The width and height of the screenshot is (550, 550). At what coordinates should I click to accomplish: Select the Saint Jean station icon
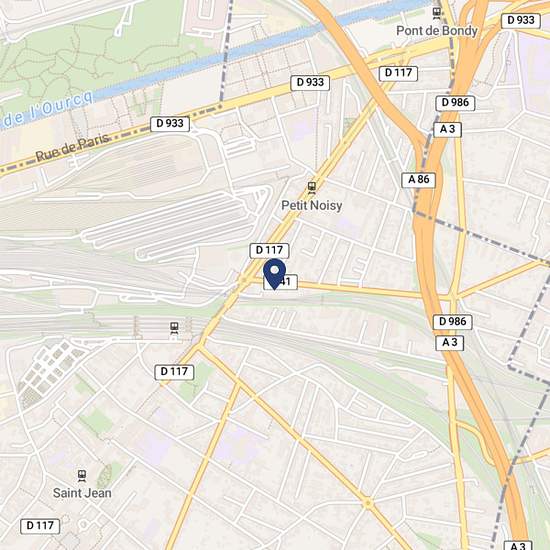pos(82,476)
